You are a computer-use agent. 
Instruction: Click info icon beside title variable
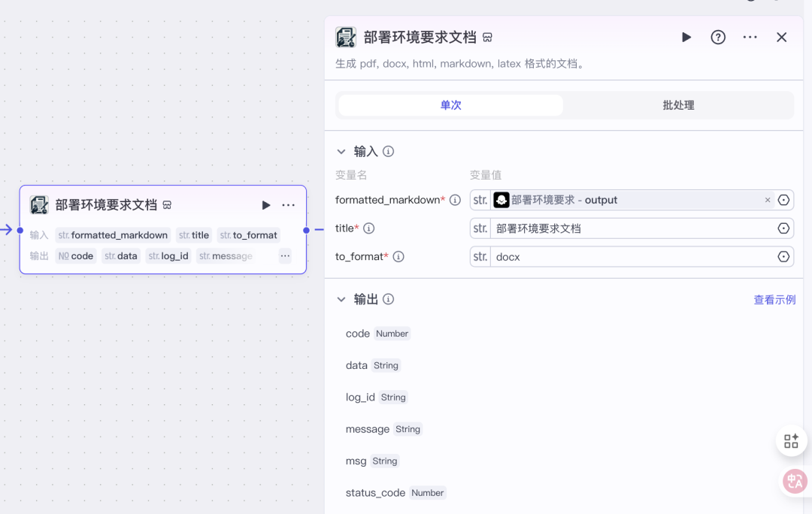[x=368, y=228]
